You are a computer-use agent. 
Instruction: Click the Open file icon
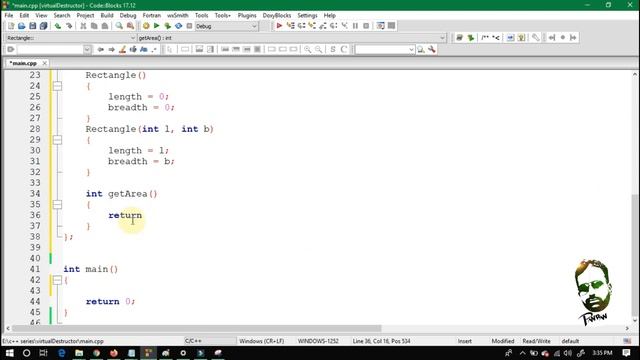point(22,26)
